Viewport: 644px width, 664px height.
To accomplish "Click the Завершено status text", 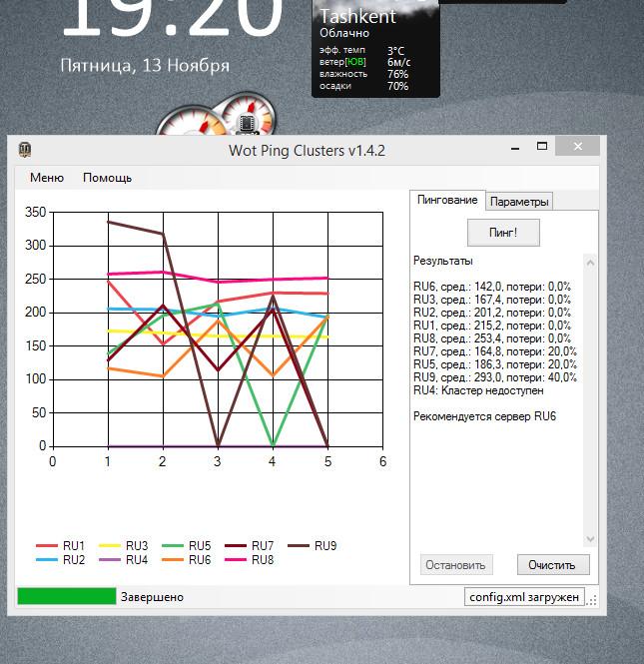I will tap(152, 597).
